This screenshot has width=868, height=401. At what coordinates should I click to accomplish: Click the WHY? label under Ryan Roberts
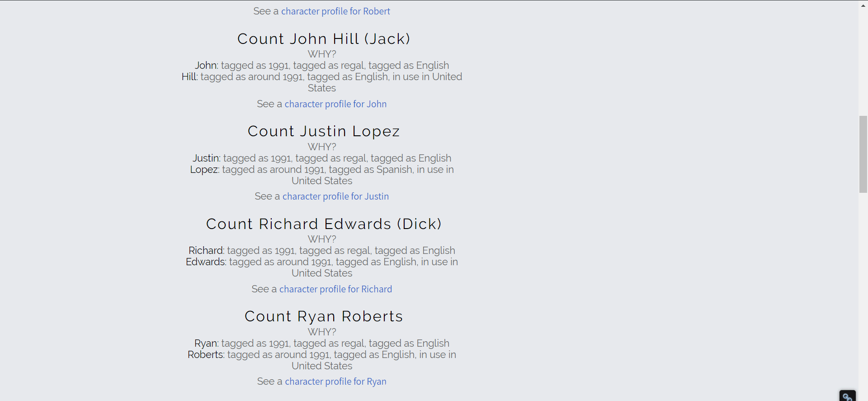point(322,332)
